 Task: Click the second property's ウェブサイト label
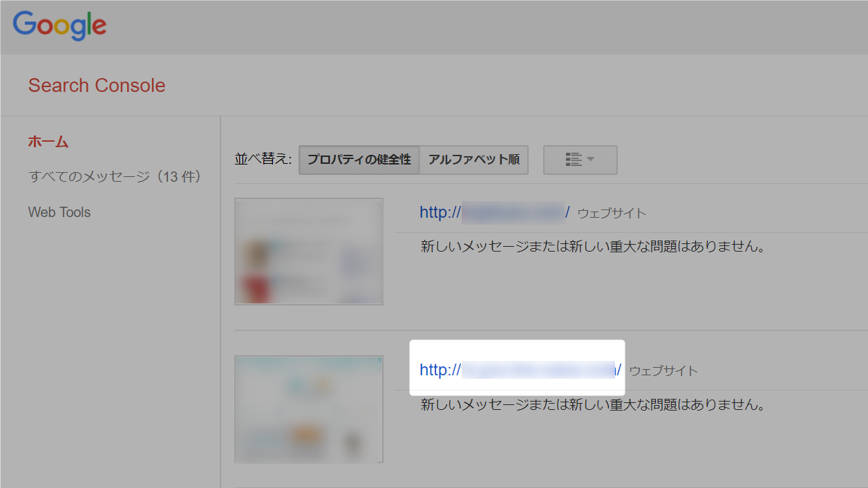(663, 370)
